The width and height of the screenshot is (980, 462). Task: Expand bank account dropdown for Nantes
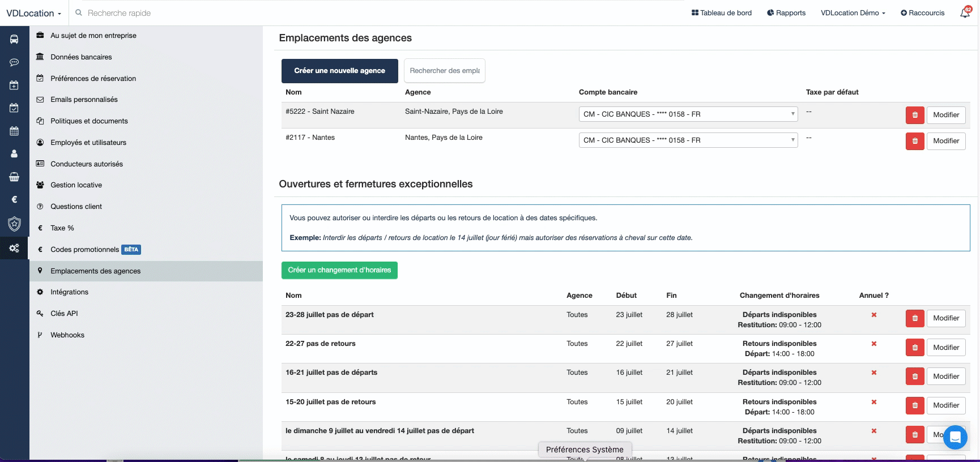click(x=688, y=140)
